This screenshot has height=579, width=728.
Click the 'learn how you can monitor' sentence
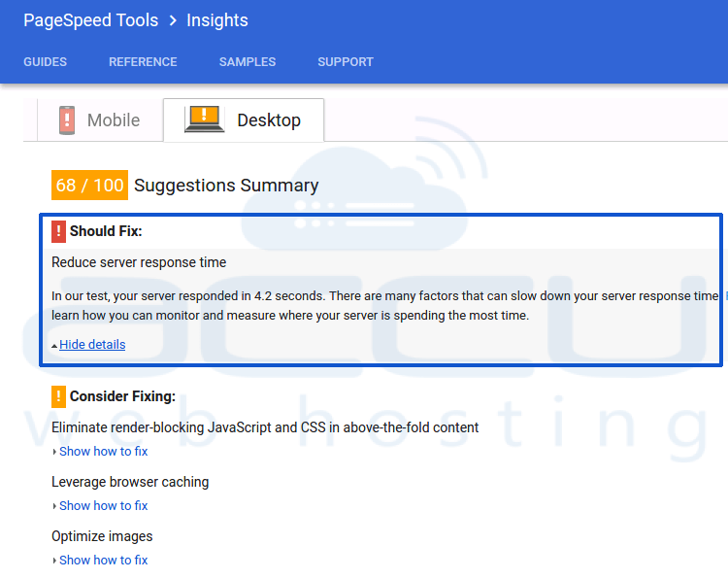pos(290,316)
